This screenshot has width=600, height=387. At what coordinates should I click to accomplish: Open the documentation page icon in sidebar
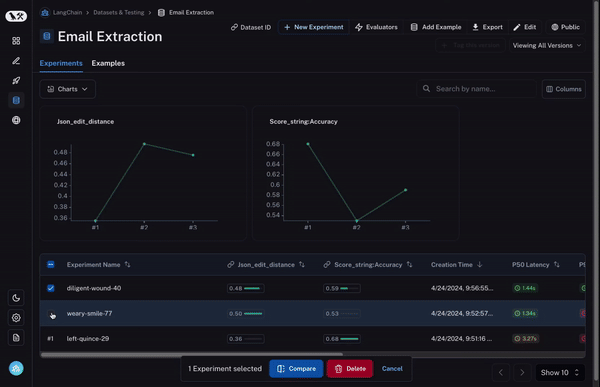pyautogui.click(x=16, y=338)
